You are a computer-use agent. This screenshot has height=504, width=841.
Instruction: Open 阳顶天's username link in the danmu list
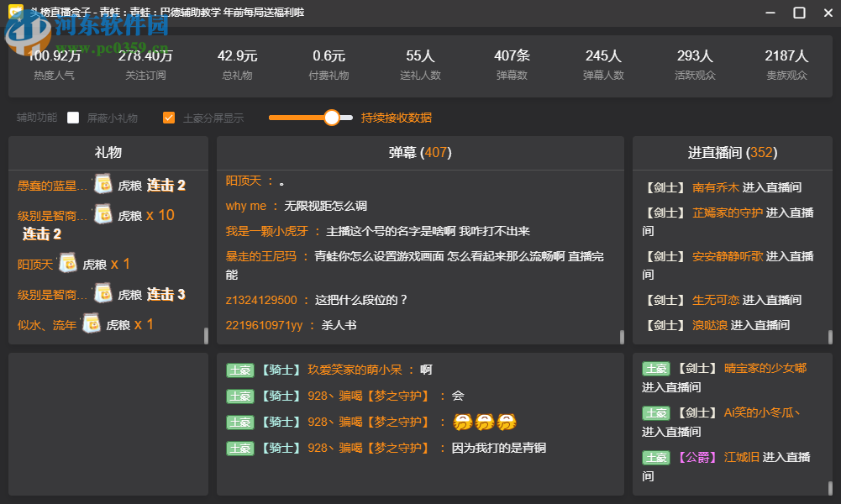point(244,177)
